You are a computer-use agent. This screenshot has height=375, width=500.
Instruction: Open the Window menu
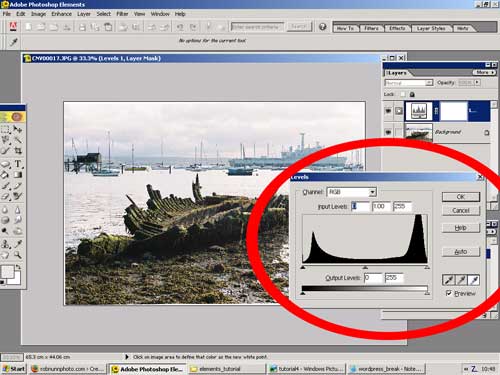(x=160, y=14)
